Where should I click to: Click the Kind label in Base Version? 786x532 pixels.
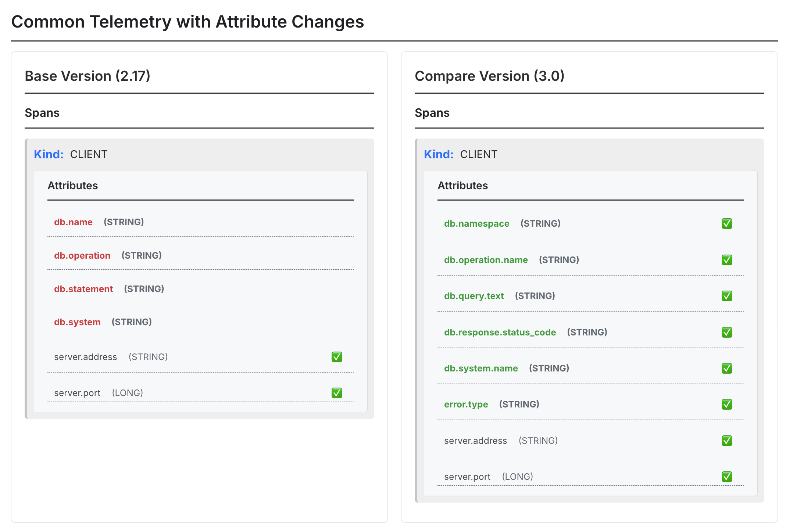pos(49,154)
